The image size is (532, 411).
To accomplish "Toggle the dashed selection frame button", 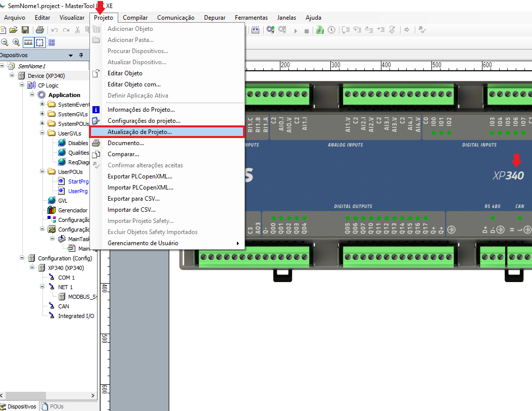I will pos(39,42).
